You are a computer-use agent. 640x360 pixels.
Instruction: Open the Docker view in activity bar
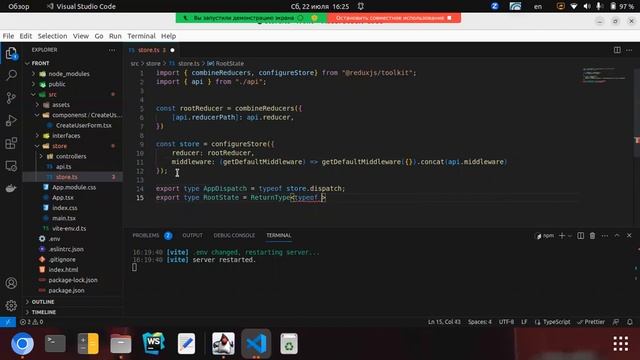point(11,188)
